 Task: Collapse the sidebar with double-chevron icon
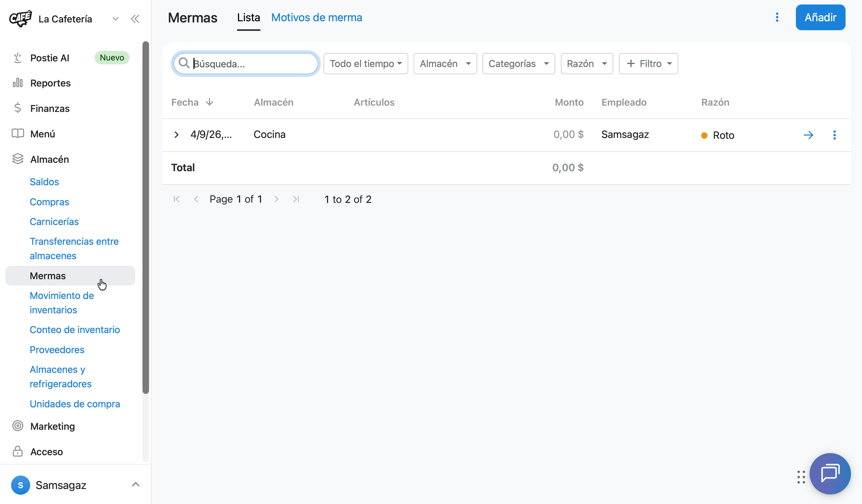135,19
